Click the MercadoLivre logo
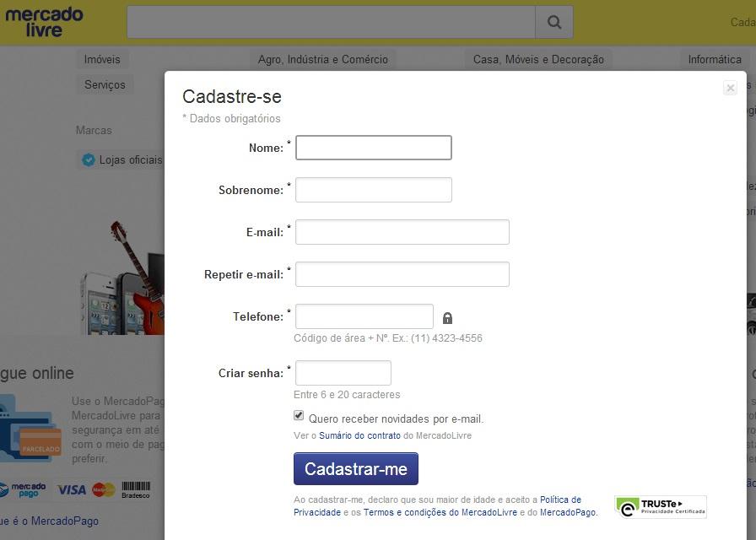This screenshot has width=756, height=540. [x=44, y=22]
